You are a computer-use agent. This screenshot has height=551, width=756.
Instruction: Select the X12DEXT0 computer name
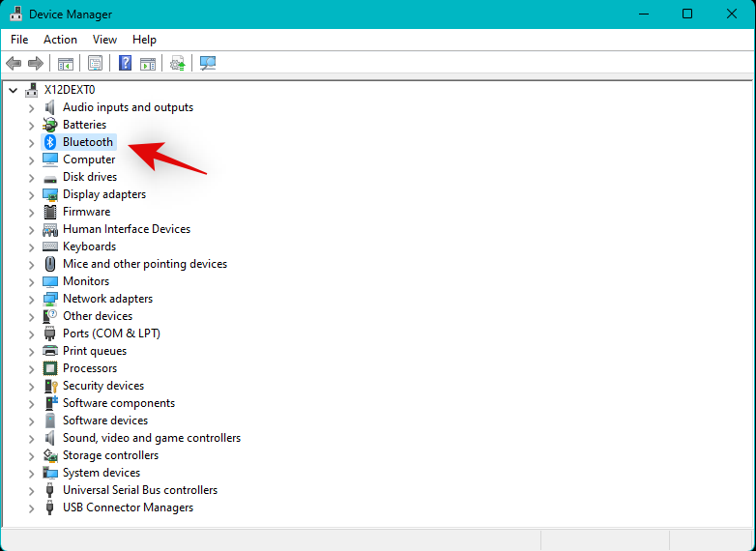[x=70, y=90]
